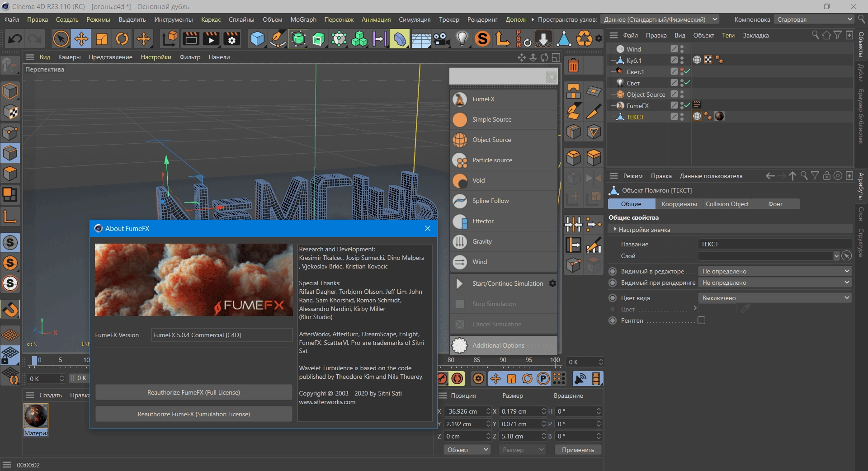Toggle enable checkmark of FumeFX object
The height and width of the screenshot is (471, 868).
(687, 105)
